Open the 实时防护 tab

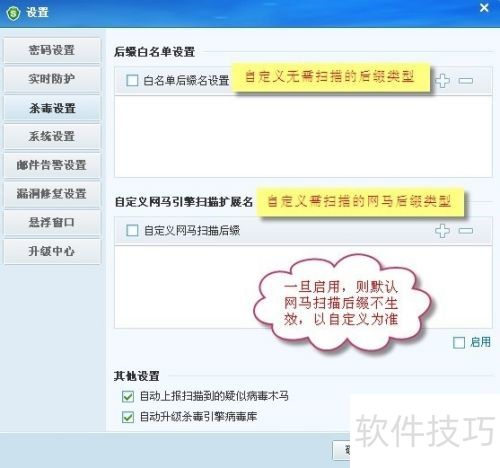(52, 79)
